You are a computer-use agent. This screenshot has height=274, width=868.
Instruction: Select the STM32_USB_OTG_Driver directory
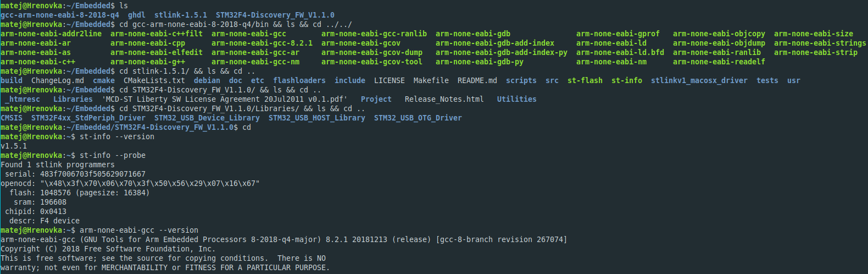point(418,118)
